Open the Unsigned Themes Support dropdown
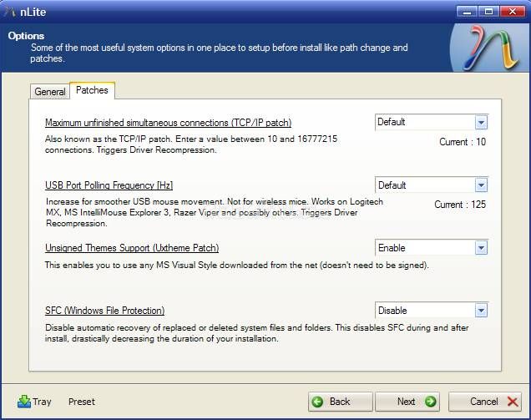This screenshot has width=531, height=420. [x=481, y=248]
